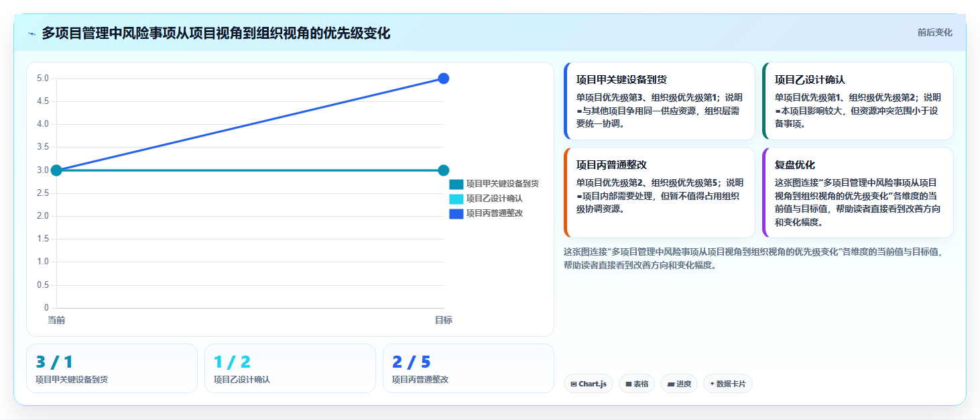Click the lightning icon beside the title
The image size is (980, 420).
(32, 34)
